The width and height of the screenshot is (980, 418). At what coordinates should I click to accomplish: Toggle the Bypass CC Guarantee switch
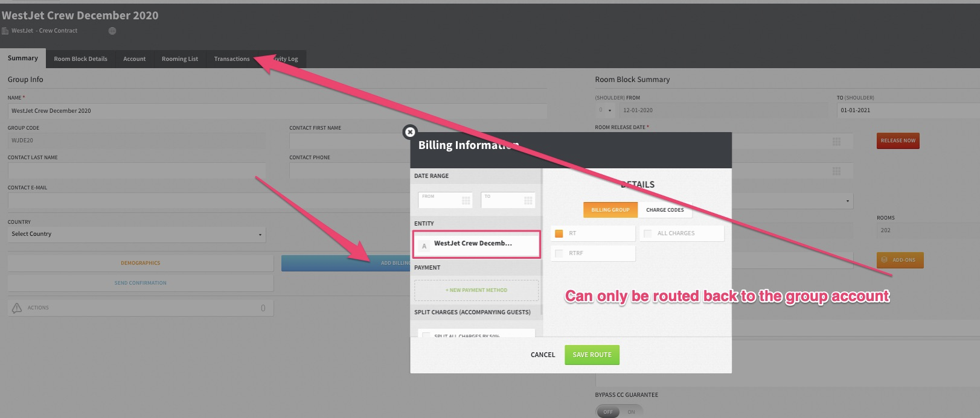(619, 411)
